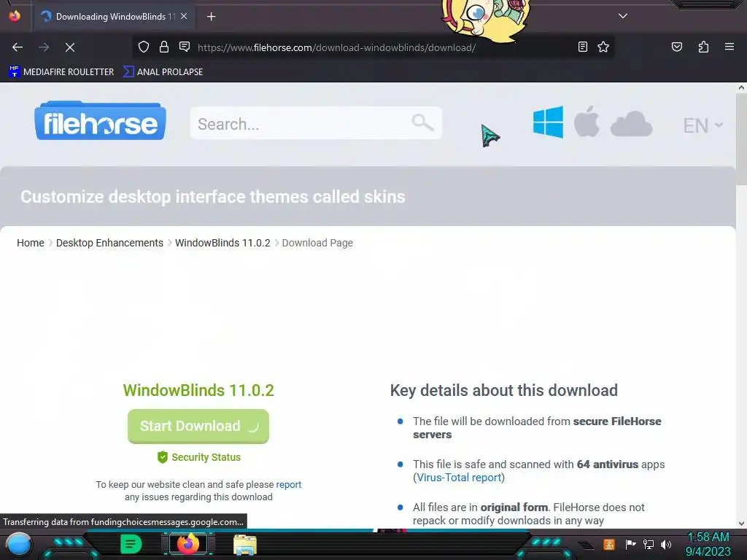Click the page scrollbar up arrow
747x560 pixels.
coord(741,87)
